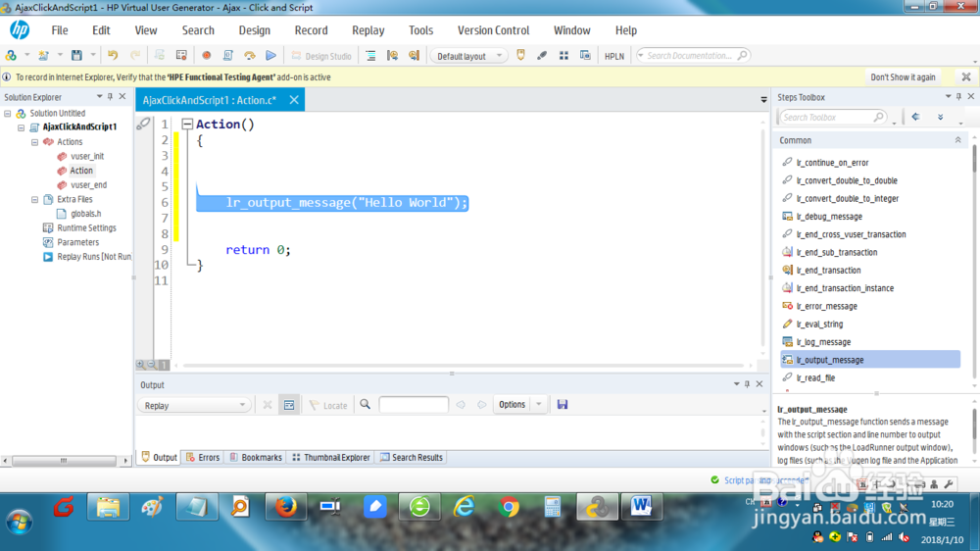The width and height of the screenshot is (980, 551).
Task: Open the add solution icon at toolbar start
Action: [11, 56]
